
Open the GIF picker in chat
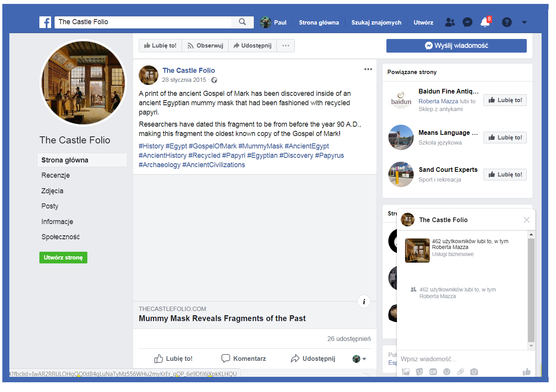pos(433,372)
